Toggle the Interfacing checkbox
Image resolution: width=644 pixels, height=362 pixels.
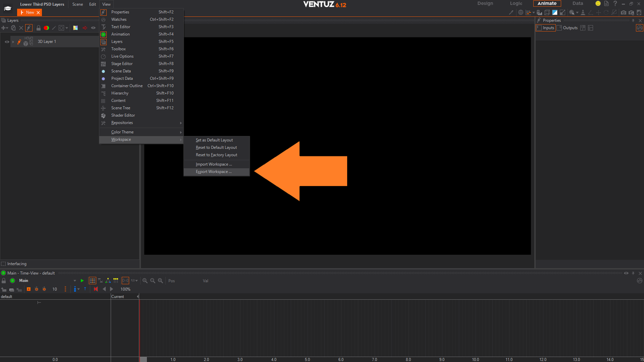pos(3,264)
